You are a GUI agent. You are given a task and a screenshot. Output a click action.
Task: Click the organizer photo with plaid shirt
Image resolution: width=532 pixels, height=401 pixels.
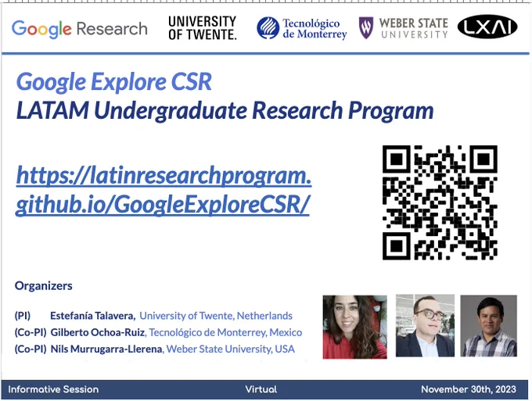coord(488,326)
